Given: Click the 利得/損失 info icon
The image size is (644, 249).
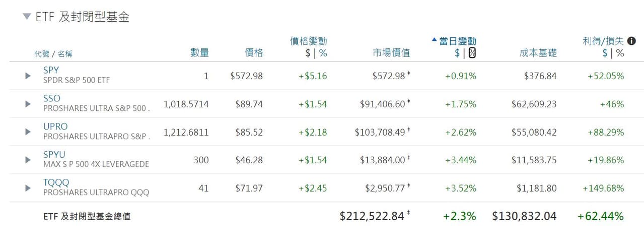Looking at the screenshot, I should (631, 41).
